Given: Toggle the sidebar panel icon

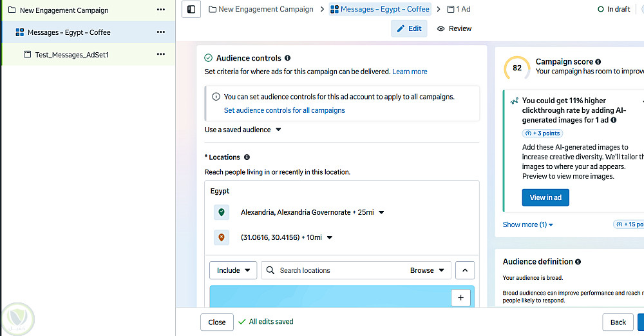Looking at the screenshot, I should tap(191, 10).
